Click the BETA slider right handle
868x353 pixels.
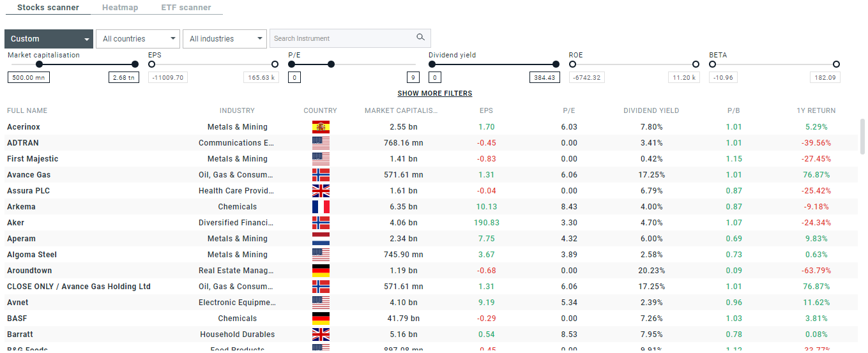[x=836, y=64]
